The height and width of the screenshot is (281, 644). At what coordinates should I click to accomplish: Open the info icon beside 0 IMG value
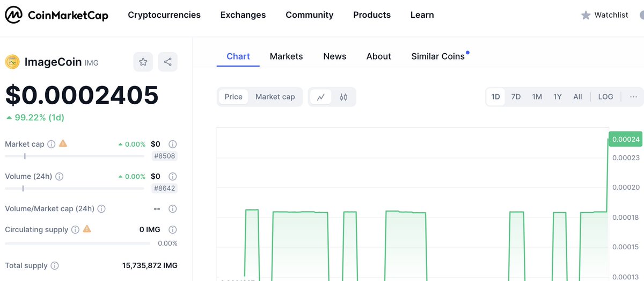point(173,229)
